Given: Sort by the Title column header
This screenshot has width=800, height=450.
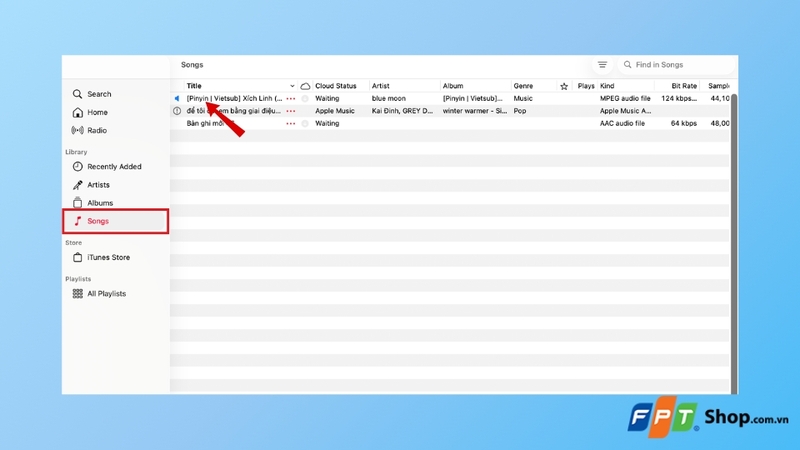Looking at the screenshot, I should tap(194, 86).
